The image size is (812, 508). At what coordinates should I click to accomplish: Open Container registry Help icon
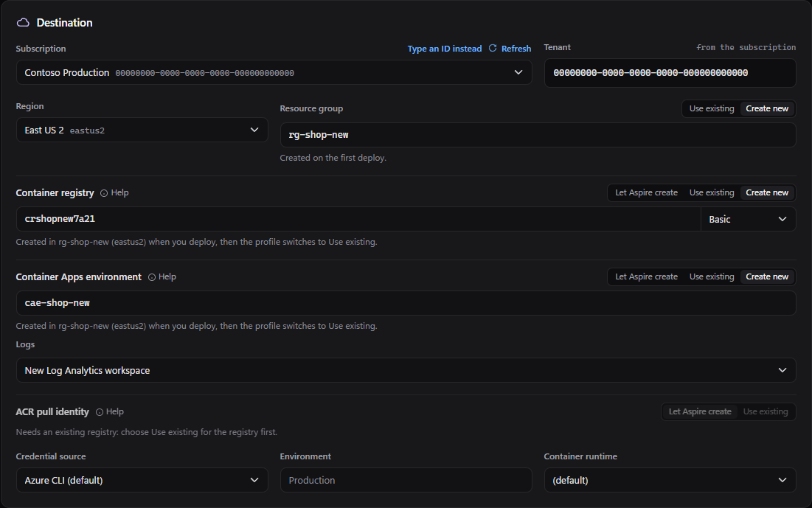(x=104, y=192)
